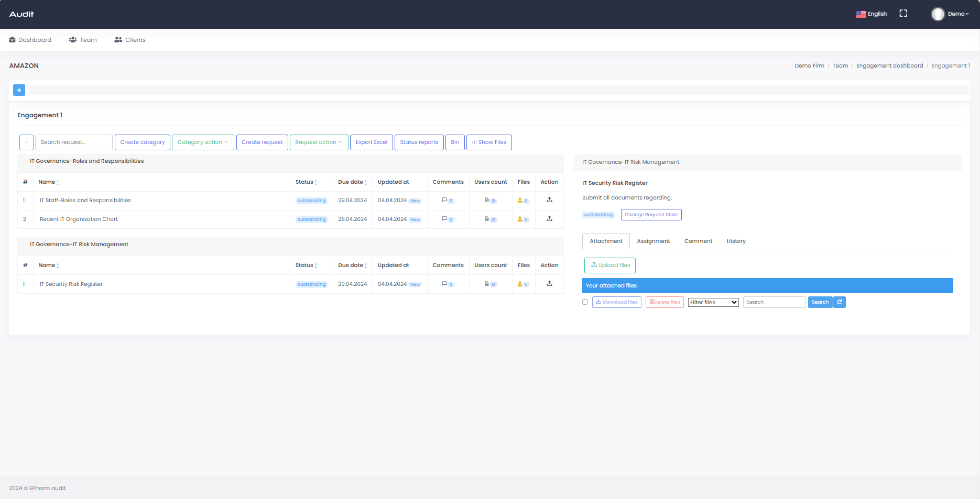Open Engagement dashboard breadcrumb link
Viewport: 980px width, 499px height.
click(x=889, y=66)
